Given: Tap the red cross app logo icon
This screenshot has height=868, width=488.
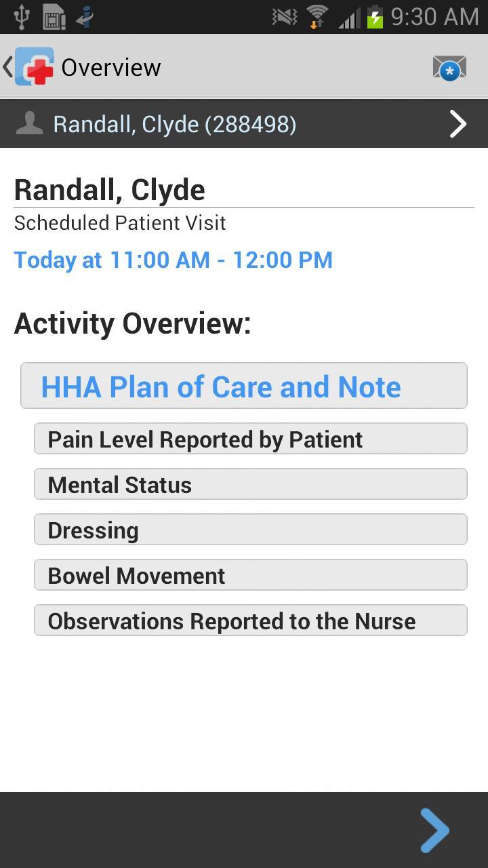Looking at the screenshot, I should coord(35,66).
